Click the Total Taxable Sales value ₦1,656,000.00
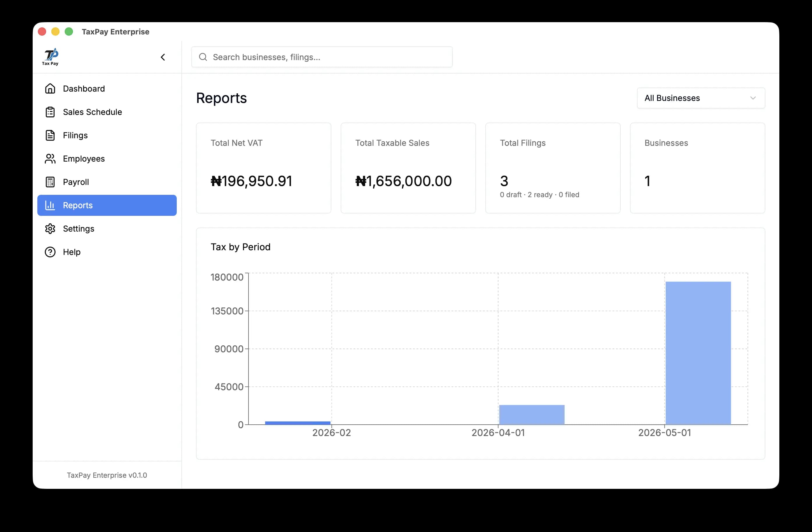812x532 pixels. pos(403,181)
